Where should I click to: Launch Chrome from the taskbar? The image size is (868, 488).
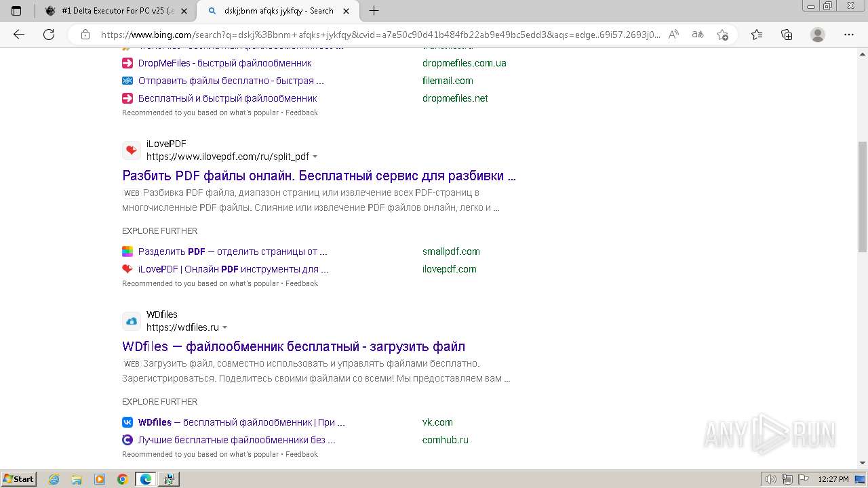tap(123, 479)
